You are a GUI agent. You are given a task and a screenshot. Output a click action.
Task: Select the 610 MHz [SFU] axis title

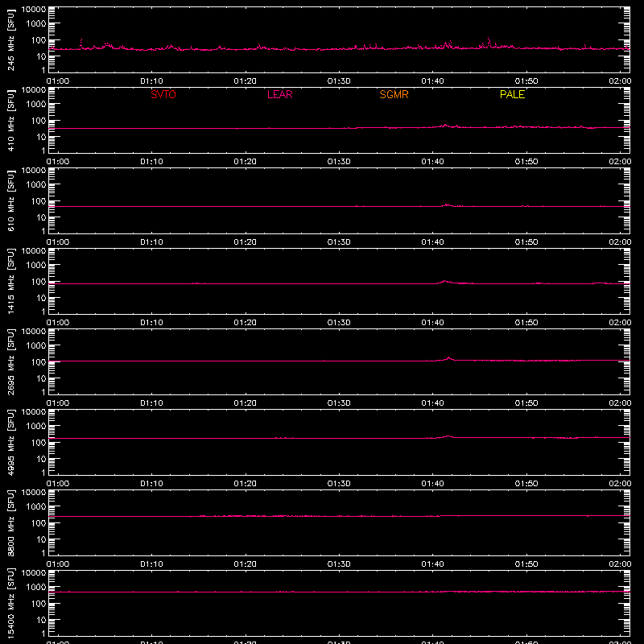tap(11, 200)
